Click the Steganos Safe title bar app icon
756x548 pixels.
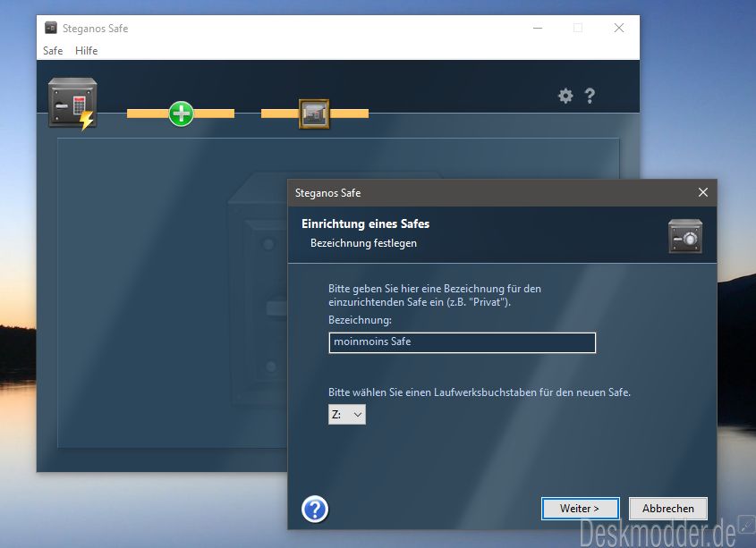51,28
